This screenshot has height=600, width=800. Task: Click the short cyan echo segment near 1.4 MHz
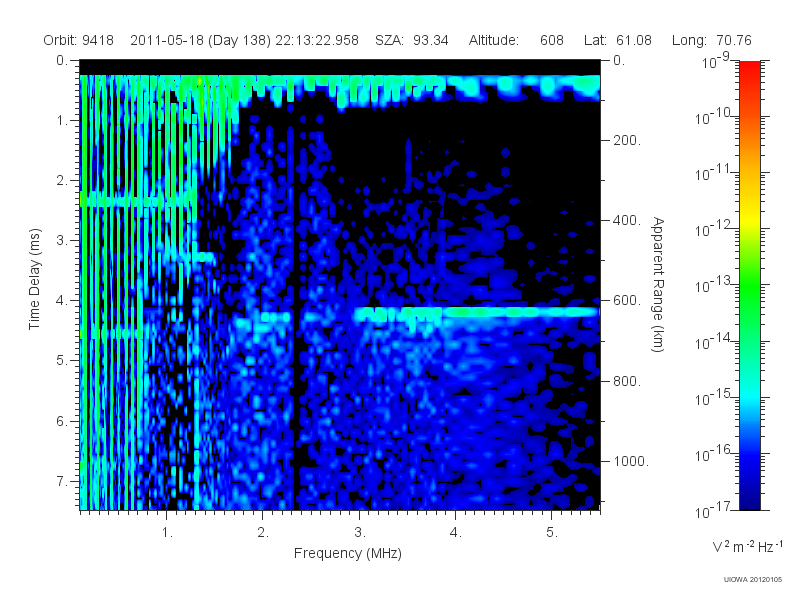tap(204, 257)
